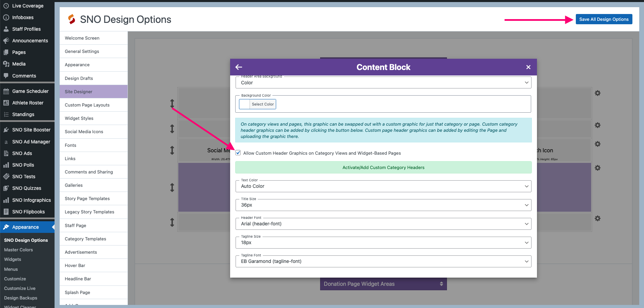Open SNO Quizzes in sidebar

(27, 188)
